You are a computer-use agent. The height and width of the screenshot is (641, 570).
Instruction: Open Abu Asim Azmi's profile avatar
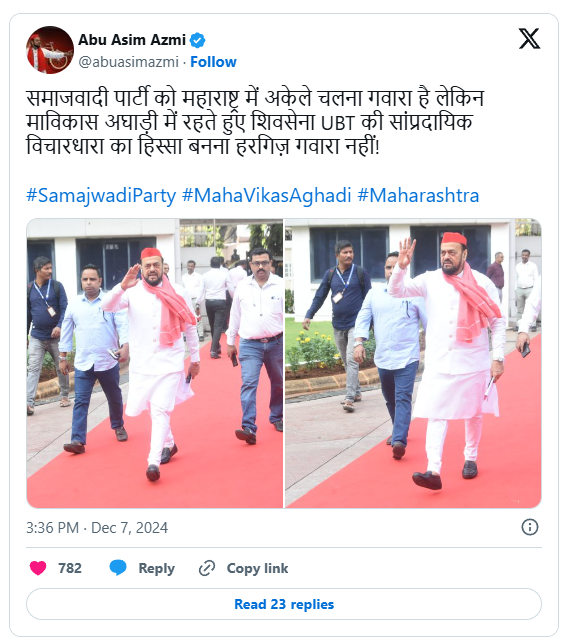click(50, 50)
